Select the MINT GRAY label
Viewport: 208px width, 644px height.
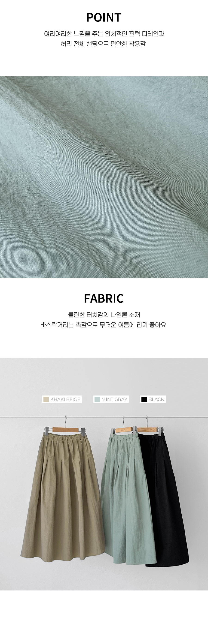tap(114, 399)
